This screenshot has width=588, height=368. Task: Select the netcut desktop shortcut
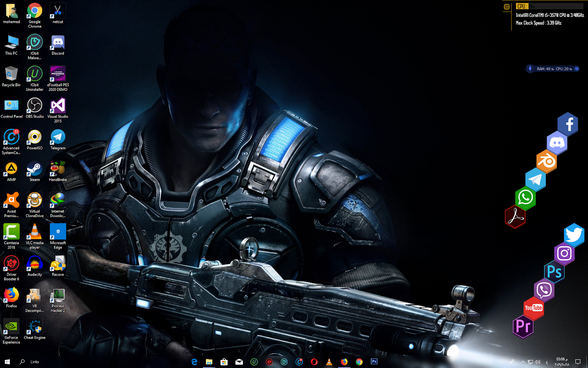pos(58,14)
